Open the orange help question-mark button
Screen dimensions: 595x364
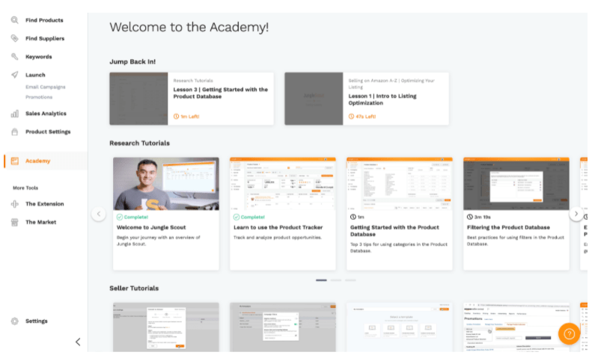(569, 333)
